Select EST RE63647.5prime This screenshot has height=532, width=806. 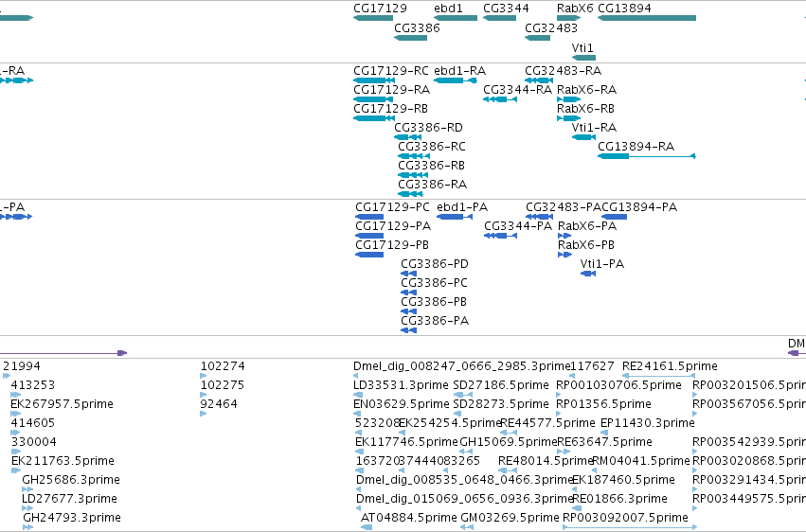tap(564, 452)
